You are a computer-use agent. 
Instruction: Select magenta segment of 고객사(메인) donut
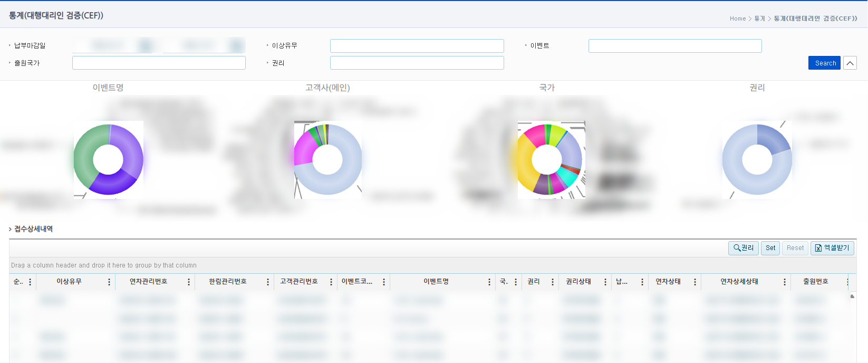304,150
